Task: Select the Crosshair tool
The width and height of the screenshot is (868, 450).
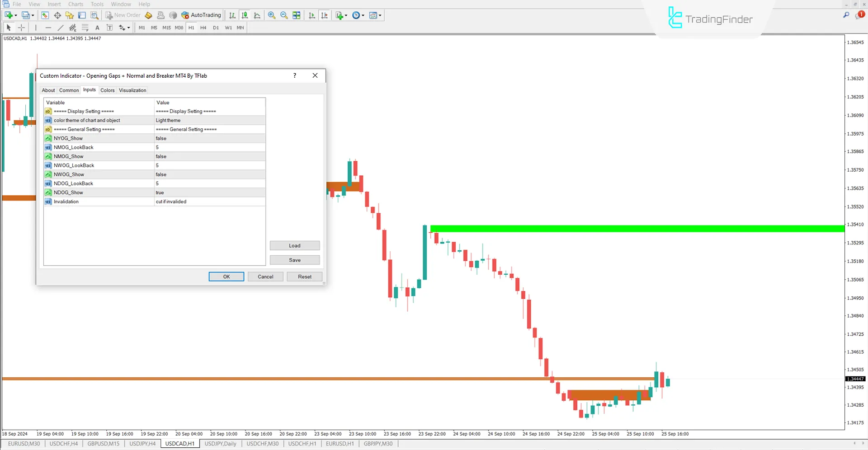Action: 21,28
